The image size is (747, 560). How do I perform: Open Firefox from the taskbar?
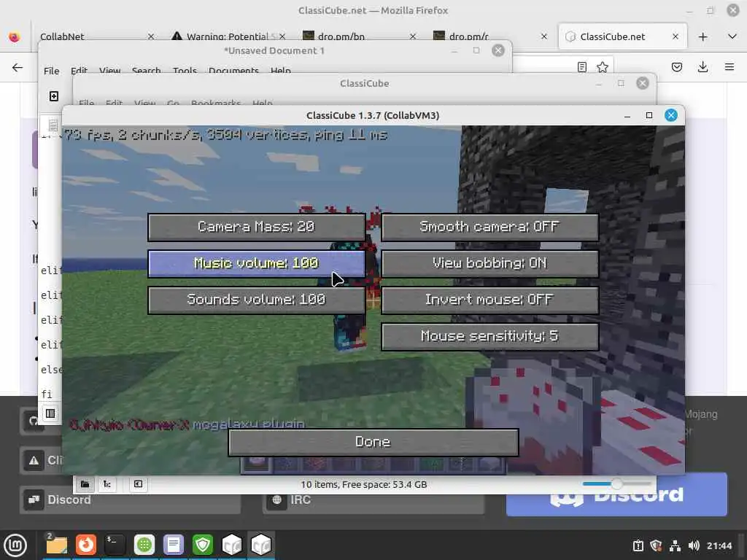tap(86, 545)
